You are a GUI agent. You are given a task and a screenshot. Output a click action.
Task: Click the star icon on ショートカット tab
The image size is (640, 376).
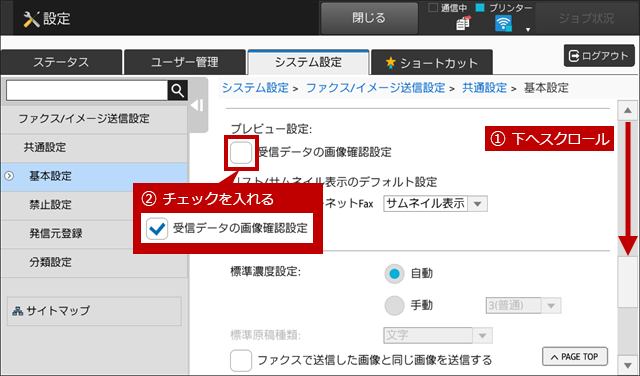point(390,62)
